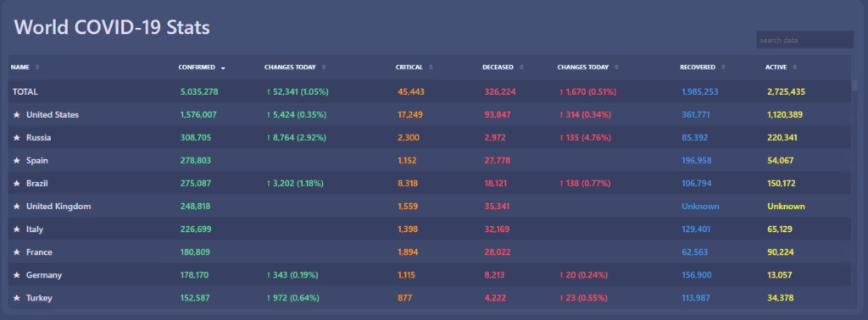Sort by Critical column arrows

click(x=431, y=68)
